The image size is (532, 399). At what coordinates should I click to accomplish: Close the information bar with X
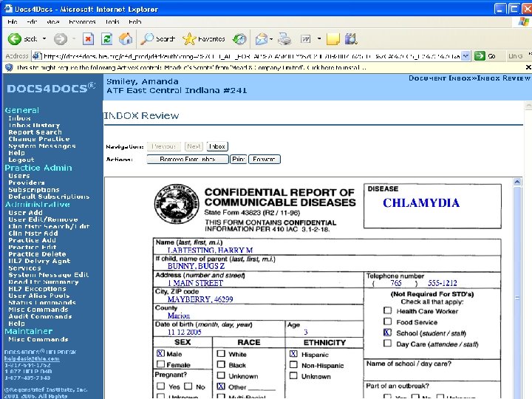pyautogui.click(x=528, y=67)
